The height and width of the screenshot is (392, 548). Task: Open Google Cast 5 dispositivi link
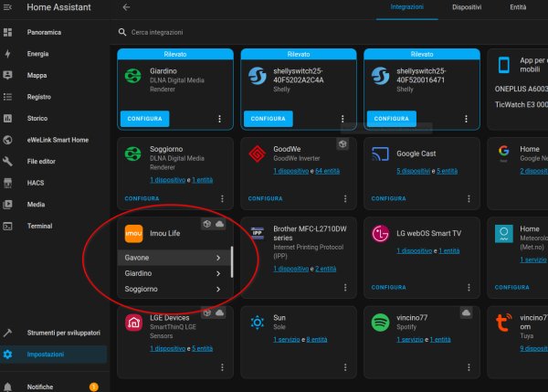click(413, 171)
